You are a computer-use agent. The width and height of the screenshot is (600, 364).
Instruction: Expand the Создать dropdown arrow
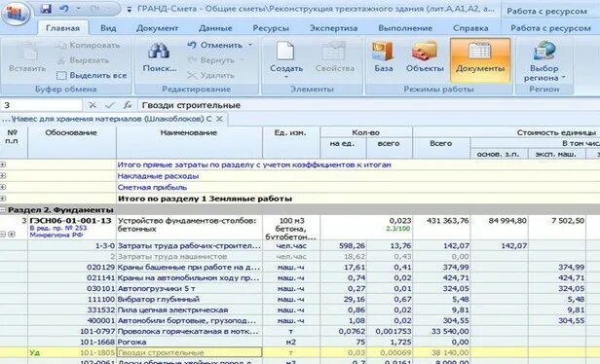point(285,77)
